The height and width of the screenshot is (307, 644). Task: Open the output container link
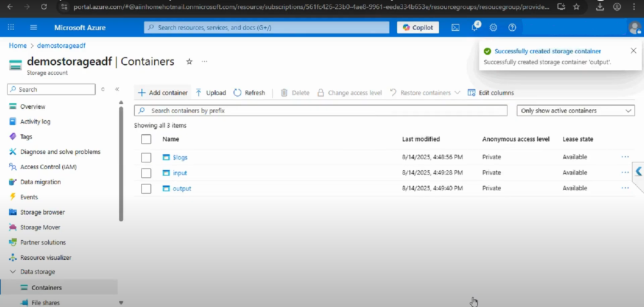(182, 189)
